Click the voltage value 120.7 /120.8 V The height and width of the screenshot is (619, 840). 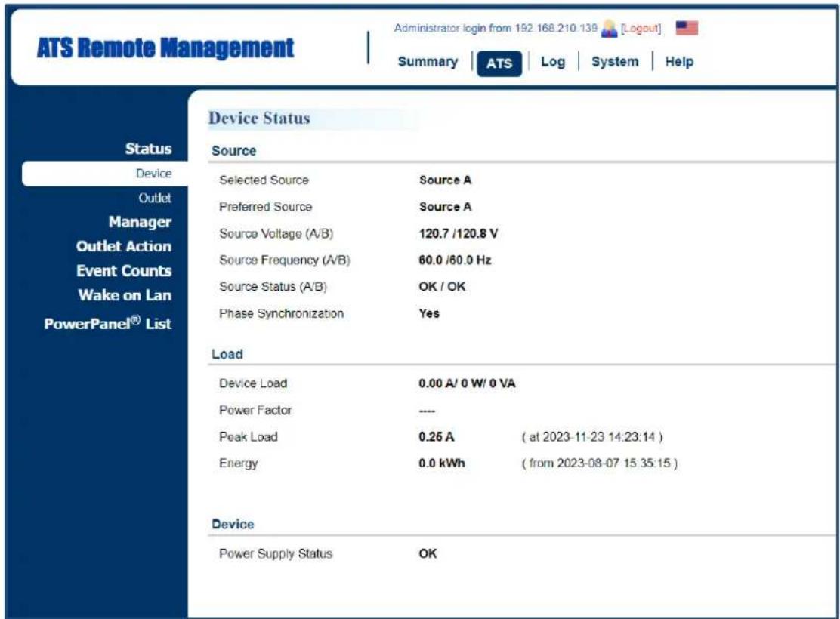point(458,233)
